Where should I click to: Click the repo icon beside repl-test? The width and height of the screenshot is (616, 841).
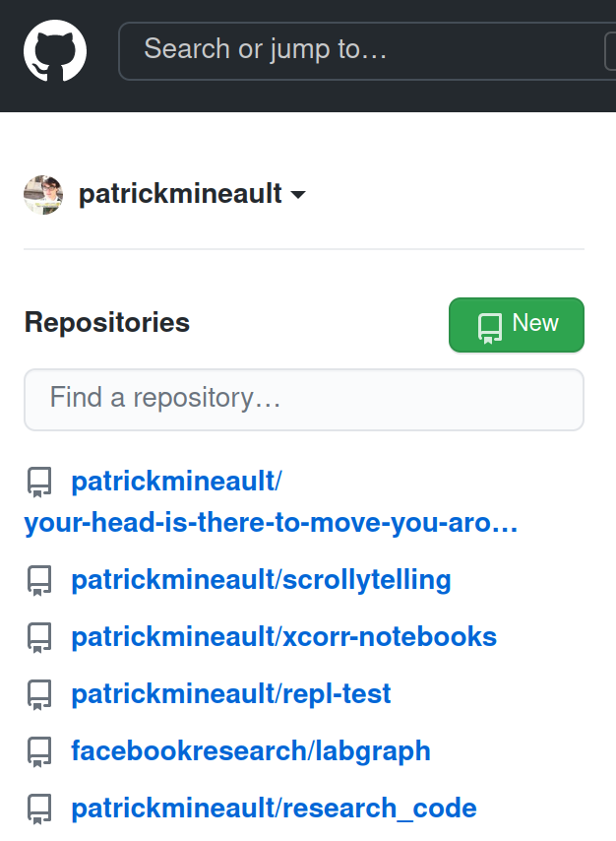(x=39, y=695)
